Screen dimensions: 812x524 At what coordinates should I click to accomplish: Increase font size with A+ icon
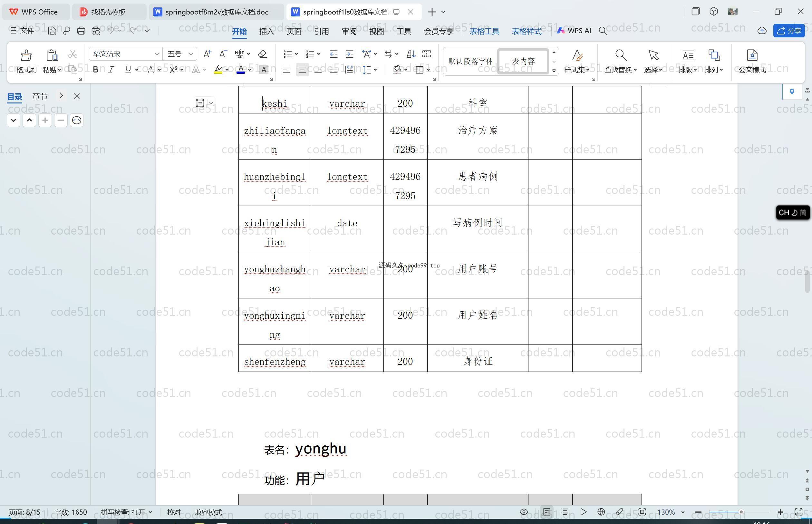pos(207,54)
